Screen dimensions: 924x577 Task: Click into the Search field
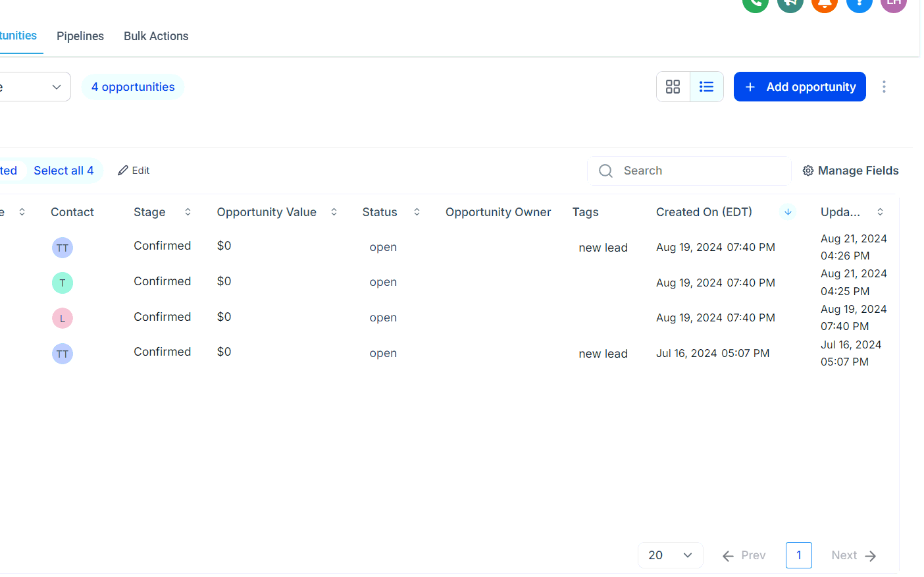point(698,171)
